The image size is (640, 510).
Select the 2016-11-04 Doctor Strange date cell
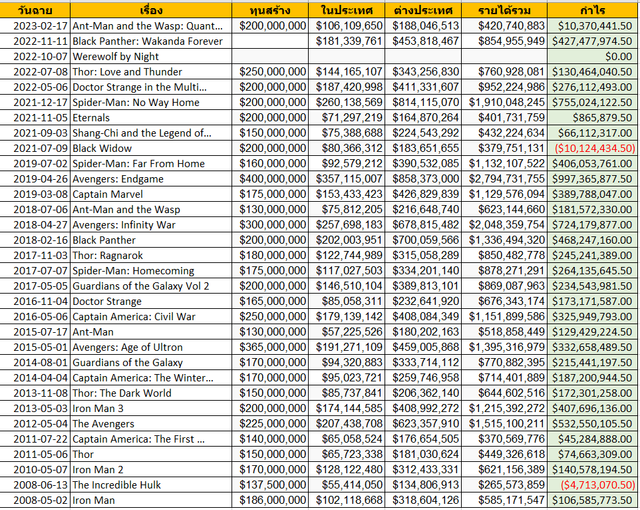point(35,301)
